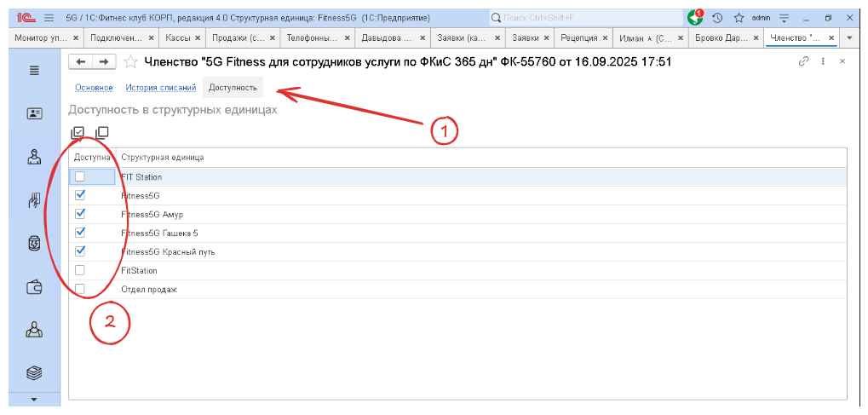The height and width of the screenshot is (415, 868).
Task: Open the Основное link
Action: click(94, 88)
